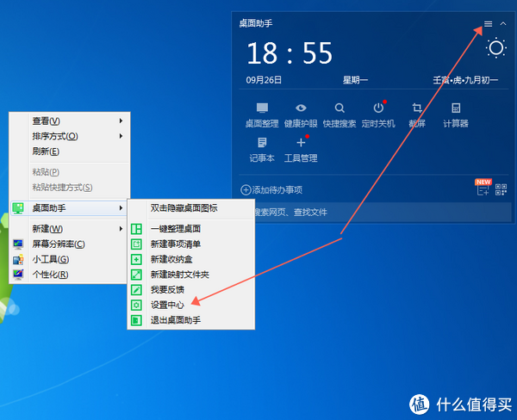Open 定时关机 scheduled shutdown tool
The height and width of the screenshot is (420, 517).
(x=378, y=115)
